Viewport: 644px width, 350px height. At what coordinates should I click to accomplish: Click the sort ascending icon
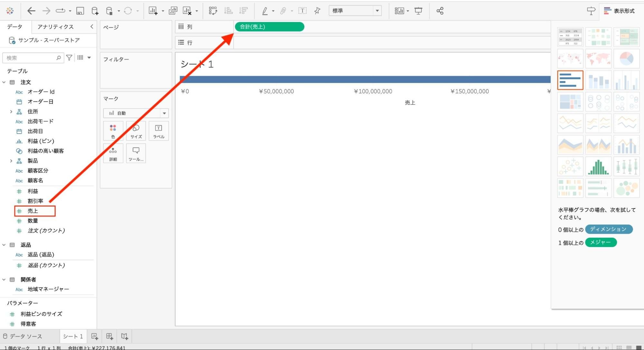coord(228,11)
